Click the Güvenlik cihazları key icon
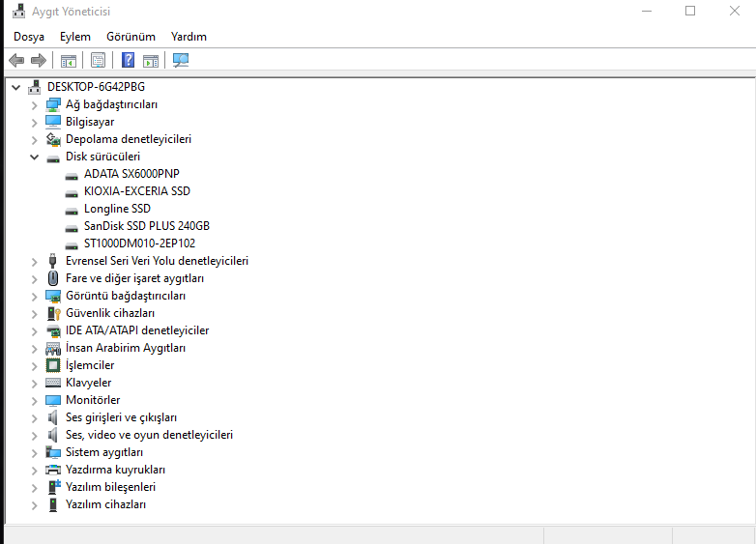Screen dimensions: 756x544 (x=53, y=313)
